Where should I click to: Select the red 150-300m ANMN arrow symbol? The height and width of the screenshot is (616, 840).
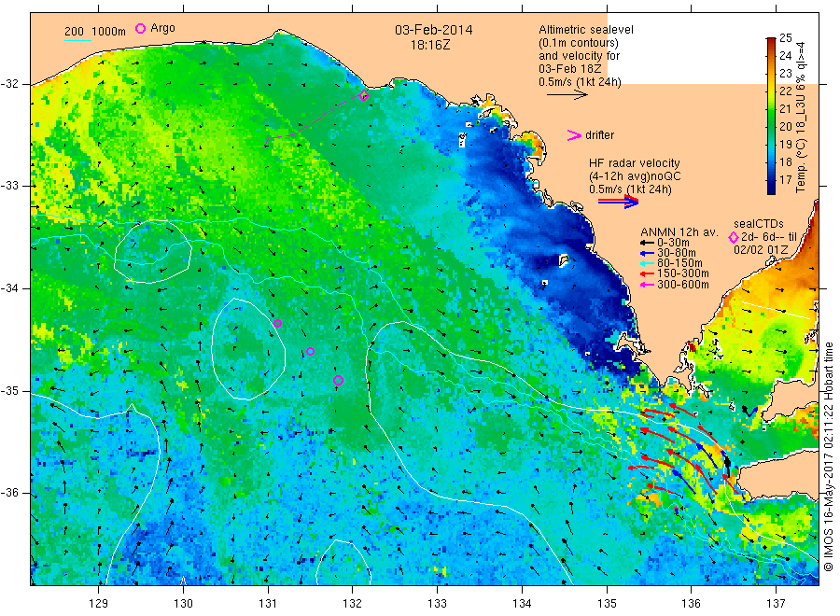(647, 273)
